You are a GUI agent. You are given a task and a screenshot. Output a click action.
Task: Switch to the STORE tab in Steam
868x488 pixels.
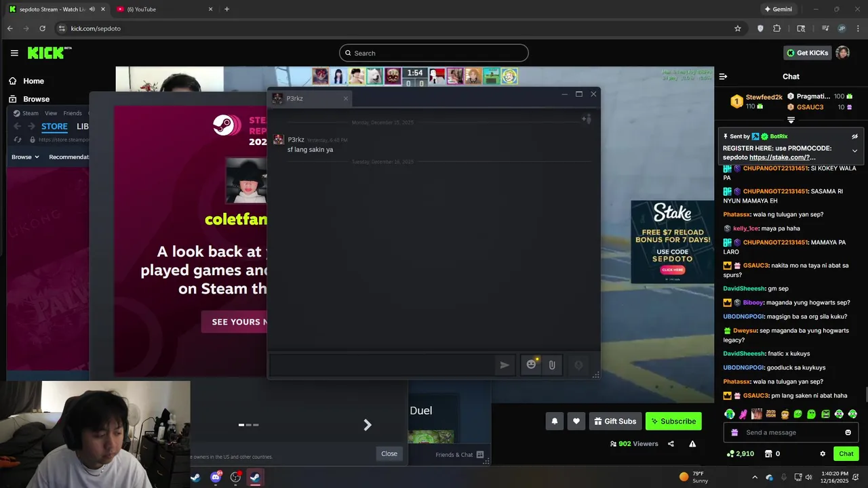coord(54,127)
